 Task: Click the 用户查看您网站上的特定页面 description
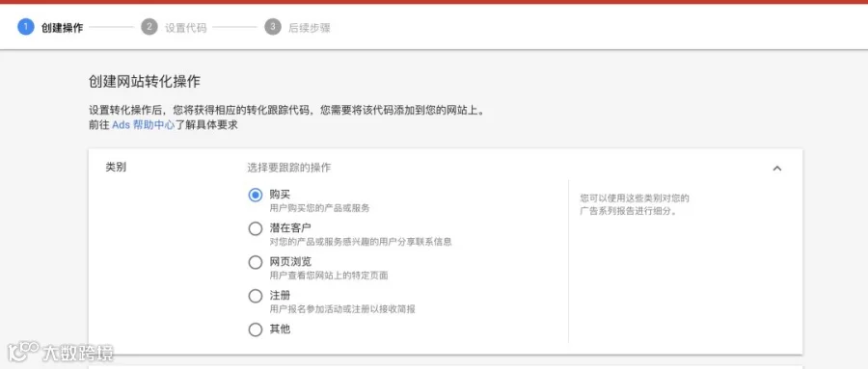coord(329,276)
